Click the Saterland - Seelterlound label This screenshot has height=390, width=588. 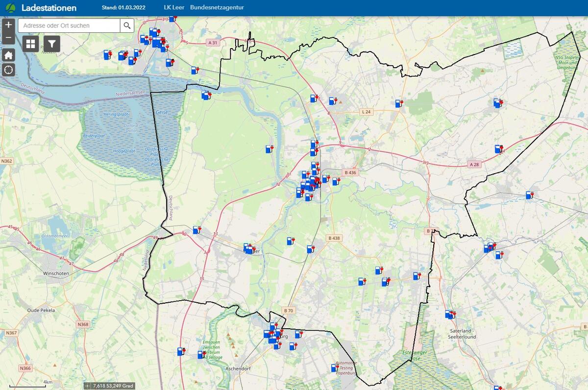click(x=463, y=334)
